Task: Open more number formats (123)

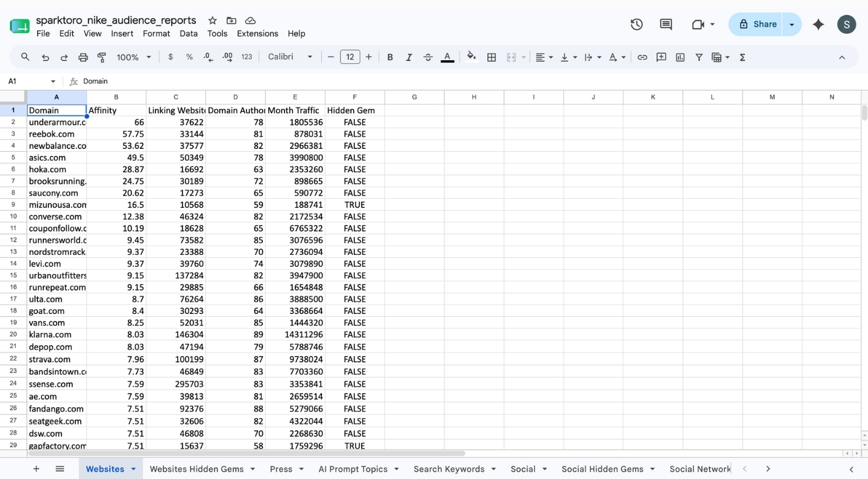Action: [247, 57]
